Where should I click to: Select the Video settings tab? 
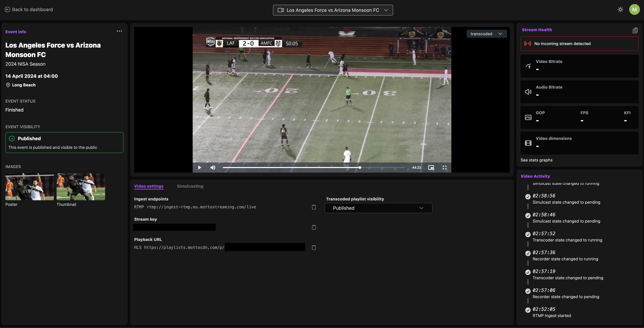point(149,186)
